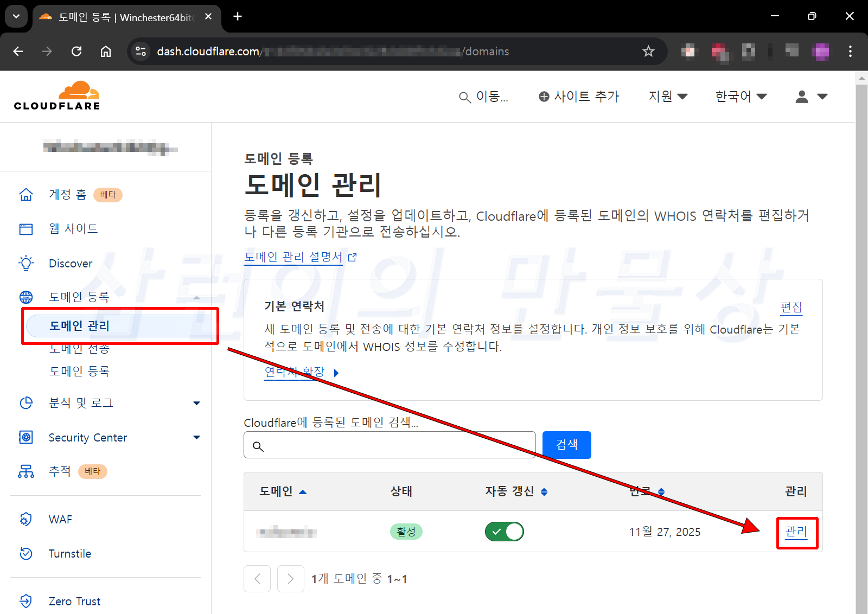Click the expiry date 11월 27, 2025
868x614 pixels.
(x=665, y=532)
